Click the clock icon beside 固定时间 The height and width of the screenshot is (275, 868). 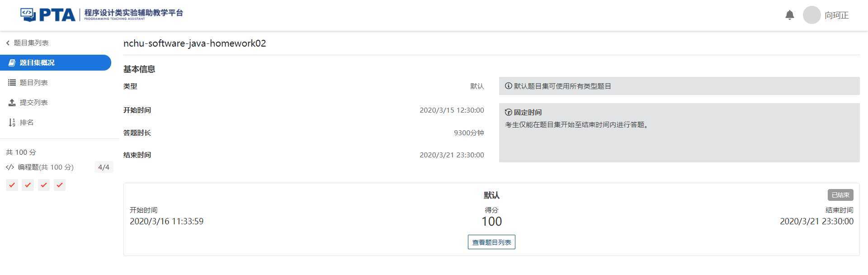[x=509, y=112]
